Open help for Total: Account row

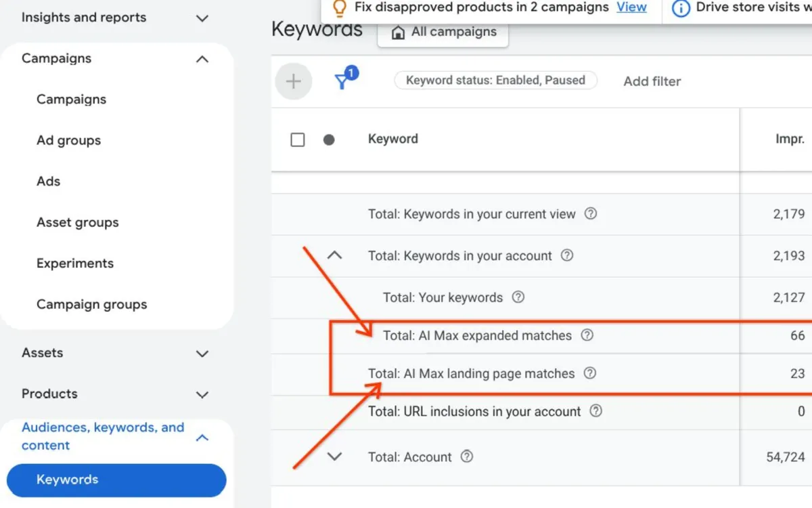(x=466, y=457)
